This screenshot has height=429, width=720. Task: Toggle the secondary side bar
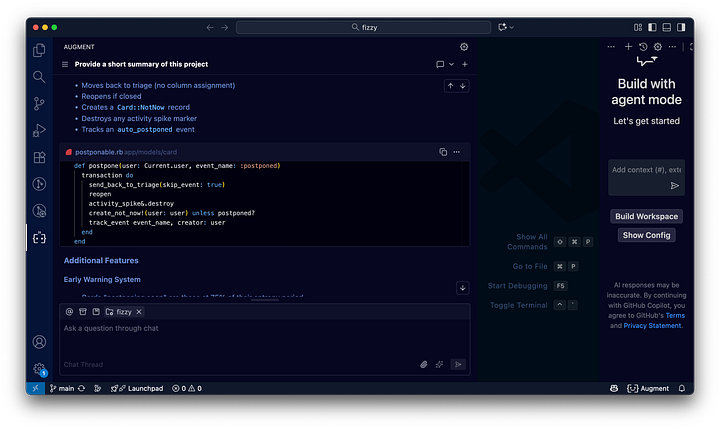(x=681, y=28)
